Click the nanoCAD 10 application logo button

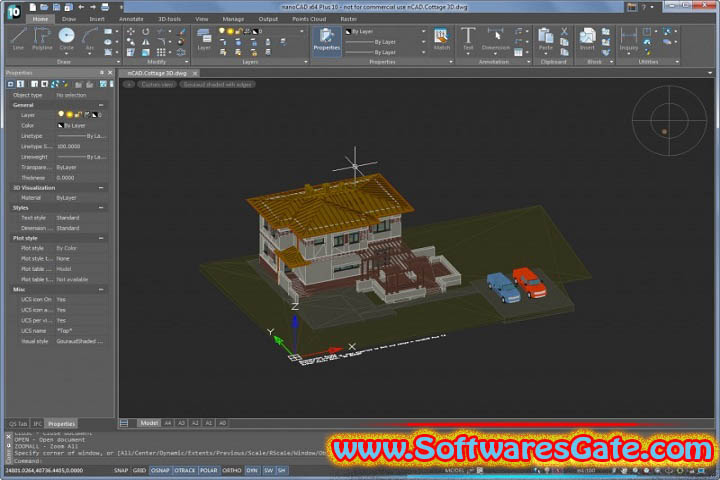point(13,11)
